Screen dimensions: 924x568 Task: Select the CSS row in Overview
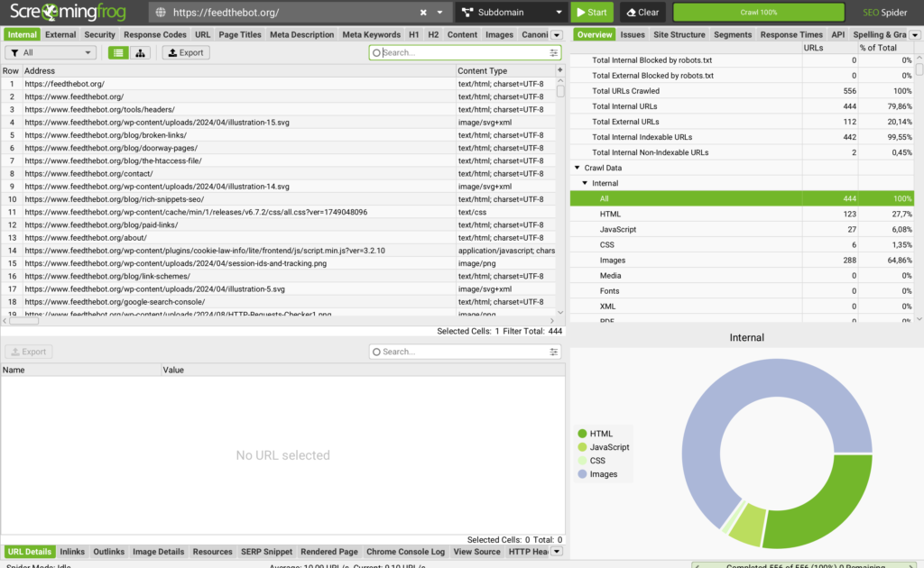click(742, 245)
